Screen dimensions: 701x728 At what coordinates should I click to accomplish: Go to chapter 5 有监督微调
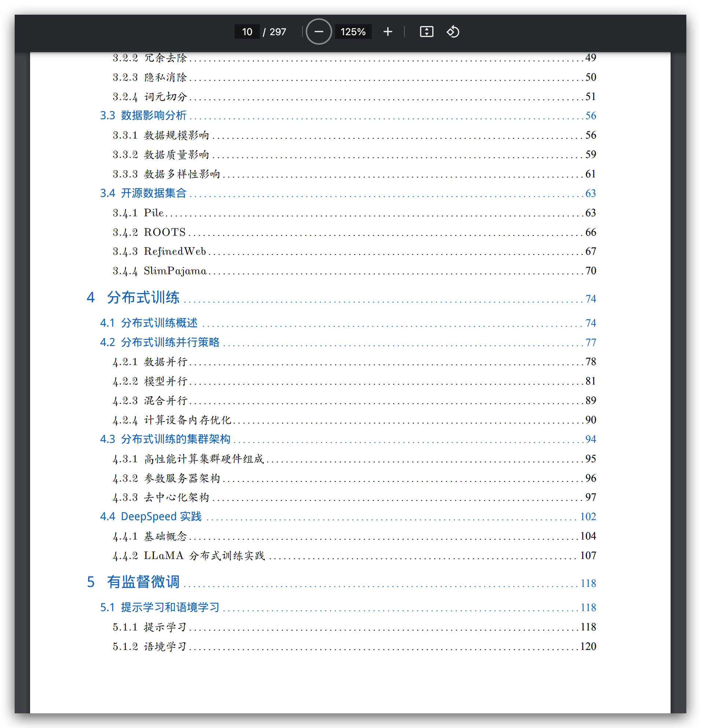133,582
